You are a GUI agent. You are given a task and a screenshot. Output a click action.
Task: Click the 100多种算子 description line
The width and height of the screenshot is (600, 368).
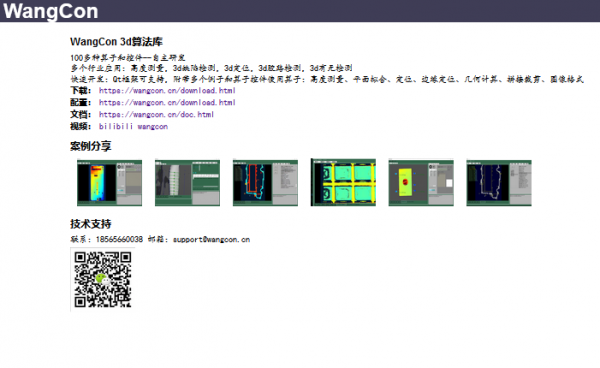pyautogui.click(x=128, y=58)
